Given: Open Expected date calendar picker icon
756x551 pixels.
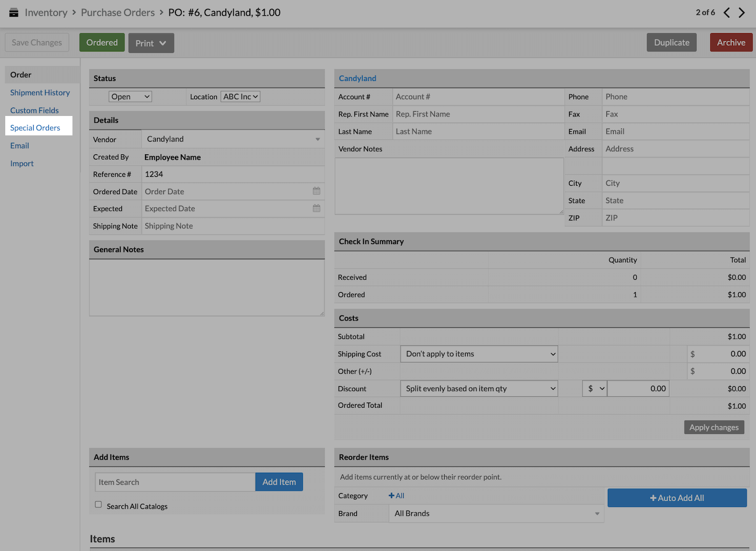Looking at the screenshot, I should pos(317,208).
